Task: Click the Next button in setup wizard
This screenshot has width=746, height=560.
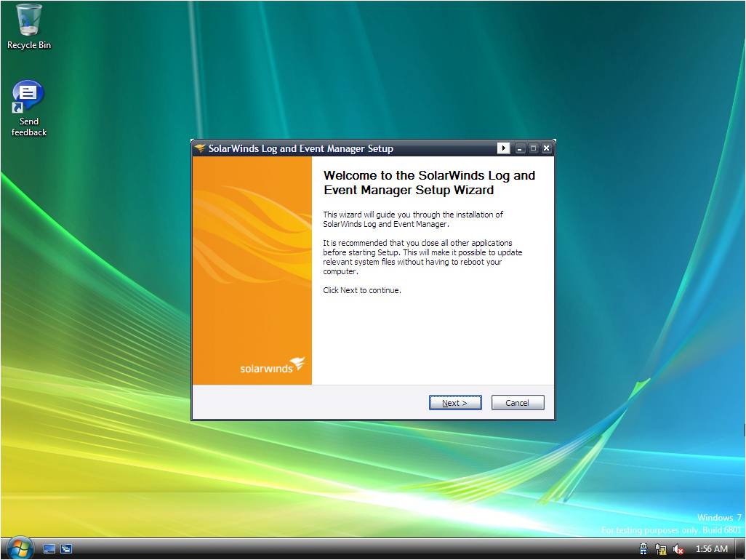Action: (455, 402)
